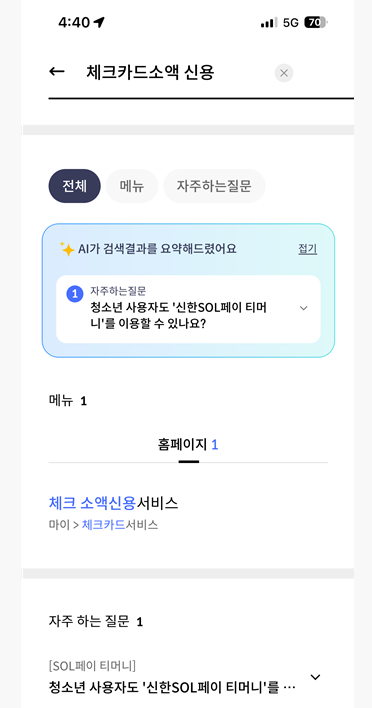Expand the AI summary question chevron
Screen dimensions: 372x708
click(304, 308)
